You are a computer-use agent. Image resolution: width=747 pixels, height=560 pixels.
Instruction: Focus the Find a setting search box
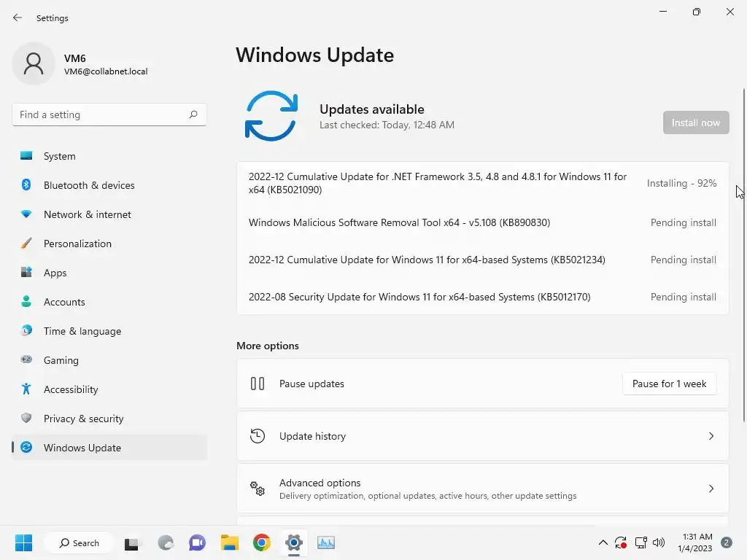109,114
